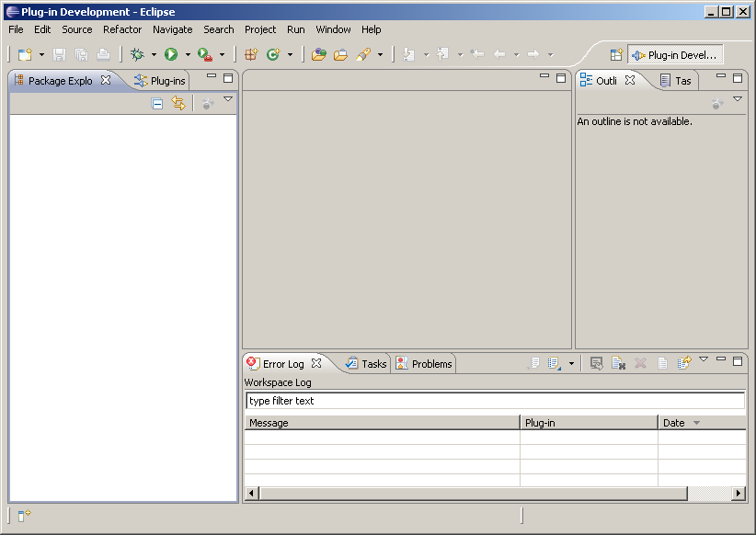The image size is (756, 535).
Task: Close the Package Explorer view tab
Action: [x=106, y=81]
